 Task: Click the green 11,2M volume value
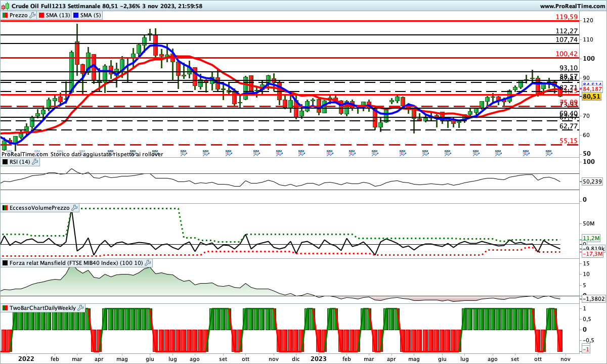591,238
